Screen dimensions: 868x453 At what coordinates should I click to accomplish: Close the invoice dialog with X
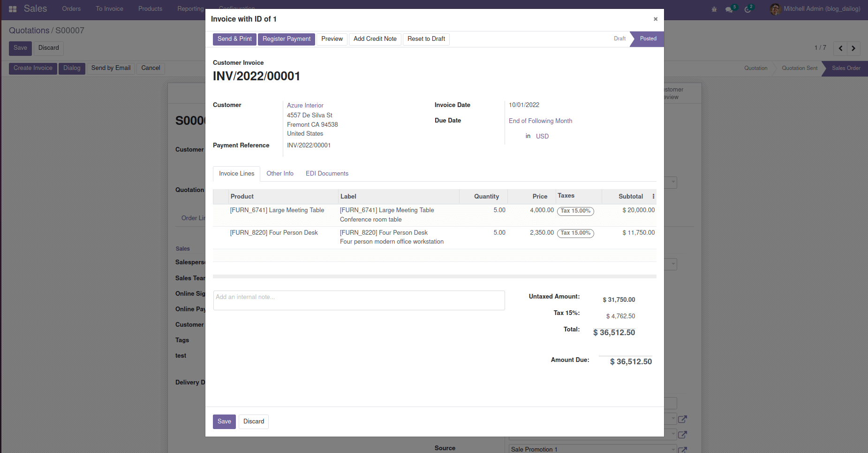[656, 19]
